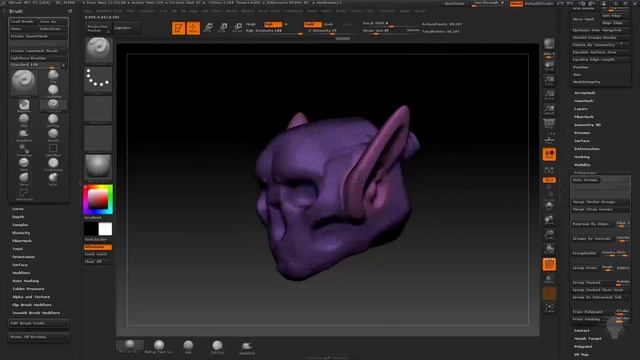Toggle the orange Menus button in title bar
This screenshot has width=640, height=360.
click(516, 3)
